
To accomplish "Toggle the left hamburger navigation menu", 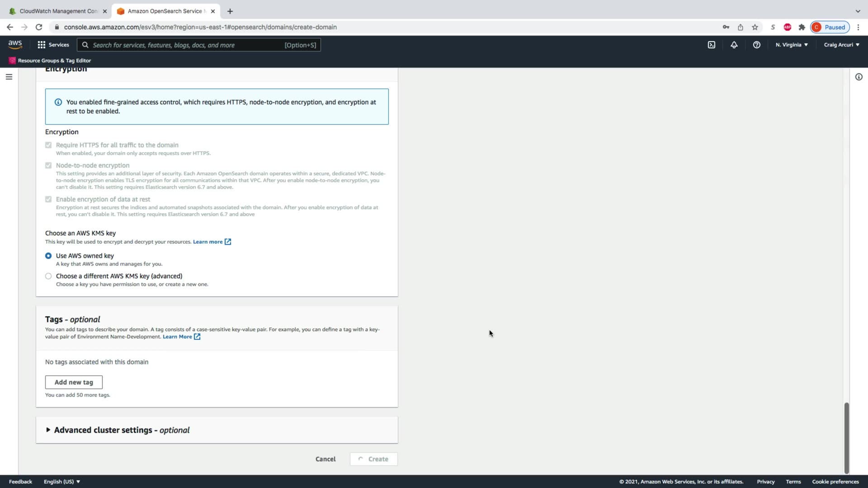I will (9, 77).
